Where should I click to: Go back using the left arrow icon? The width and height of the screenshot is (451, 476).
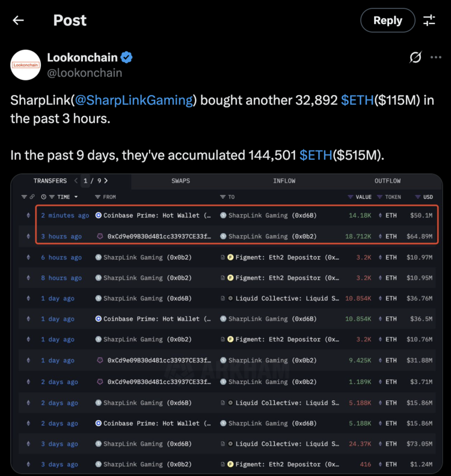click(18, 20)
